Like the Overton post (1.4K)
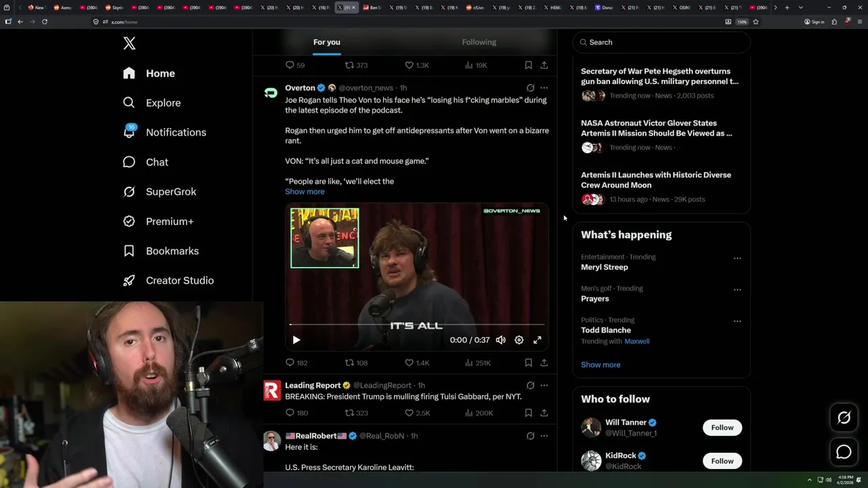The width and height of the screenshot is (868, 488). (417, 363)
